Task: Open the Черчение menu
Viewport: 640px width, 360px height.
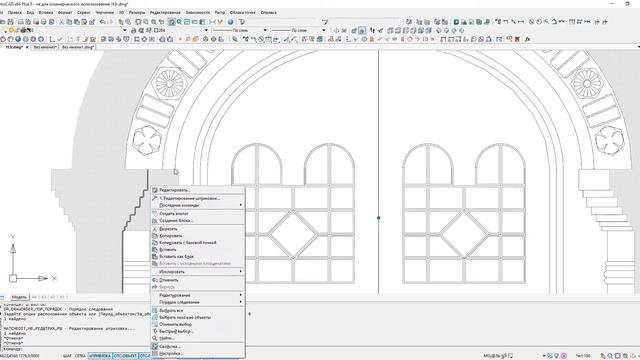Action: point(104,13)
